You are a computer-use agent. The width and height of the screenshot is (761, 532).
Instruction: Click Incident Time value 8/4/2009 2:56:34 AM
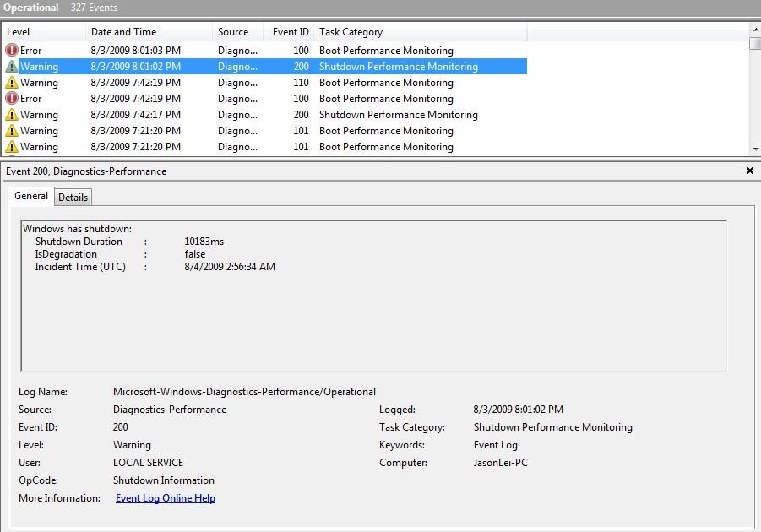(230, 267)
